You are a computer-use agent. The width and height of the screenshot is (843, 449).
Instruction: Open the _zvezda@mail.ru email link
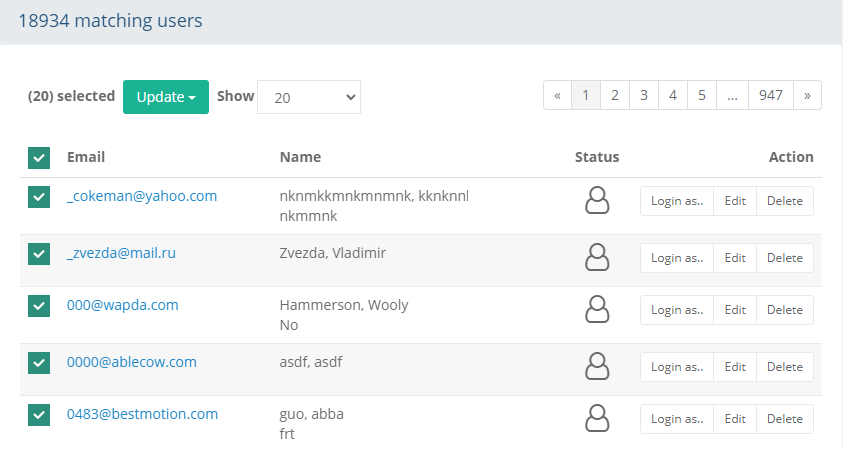coord(121,253)
